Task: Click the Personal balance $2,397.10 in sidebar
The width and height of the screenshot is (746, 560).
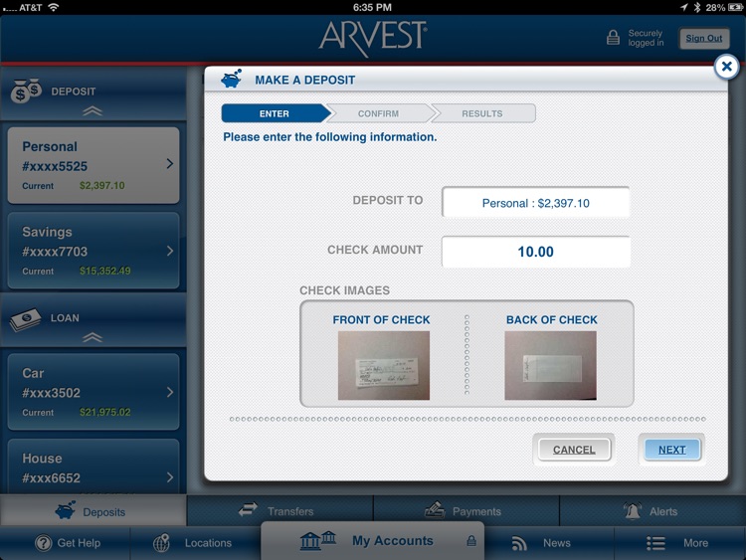Action: click(101, 186)
